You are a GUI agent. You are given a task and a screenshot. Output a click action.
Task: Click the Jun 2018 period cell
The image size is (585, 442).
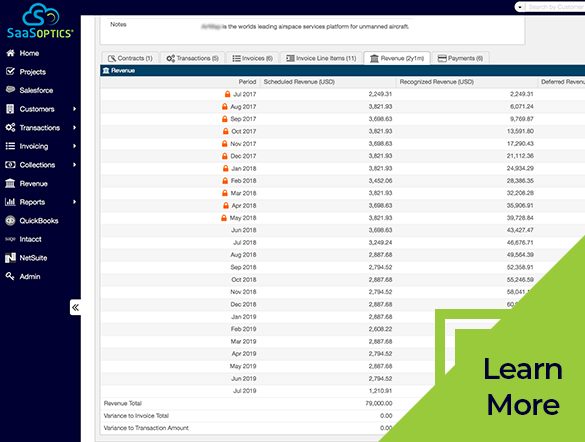tap(243, 230)
